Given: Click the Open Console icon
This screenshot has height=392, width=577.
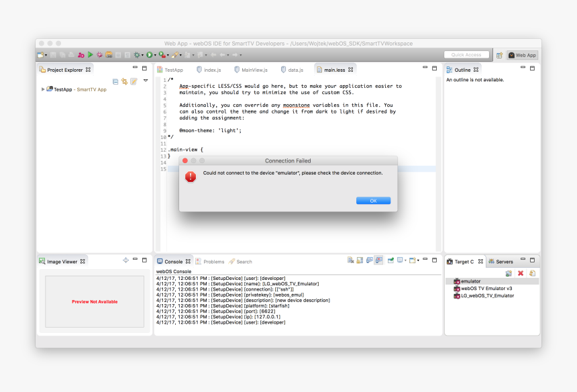Looking at the screenshot, I should (x=412, y=260).
